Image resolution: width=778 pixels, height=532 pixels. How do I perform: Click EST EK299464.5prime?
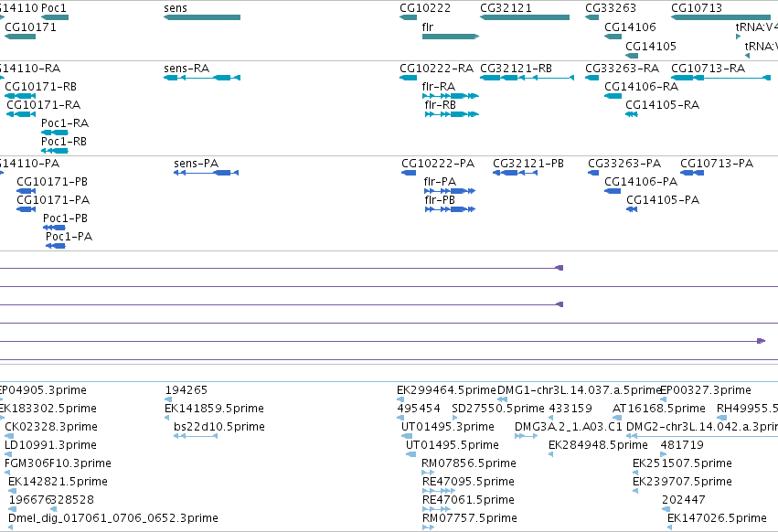446,390
